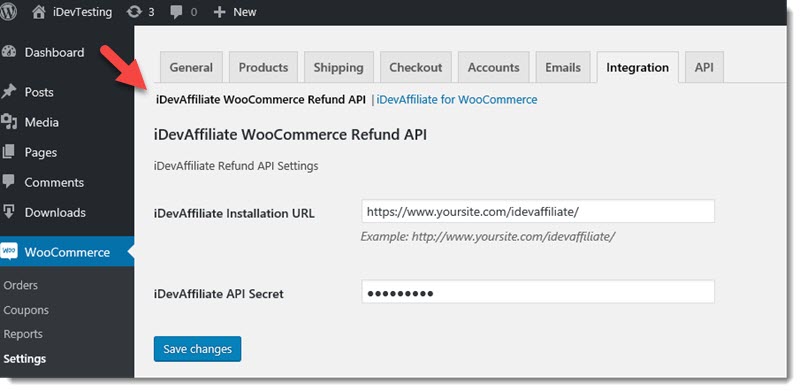This screenshot has height=391, width=800.
Task: Click the example URL hint text
Action: coord(488,237)
